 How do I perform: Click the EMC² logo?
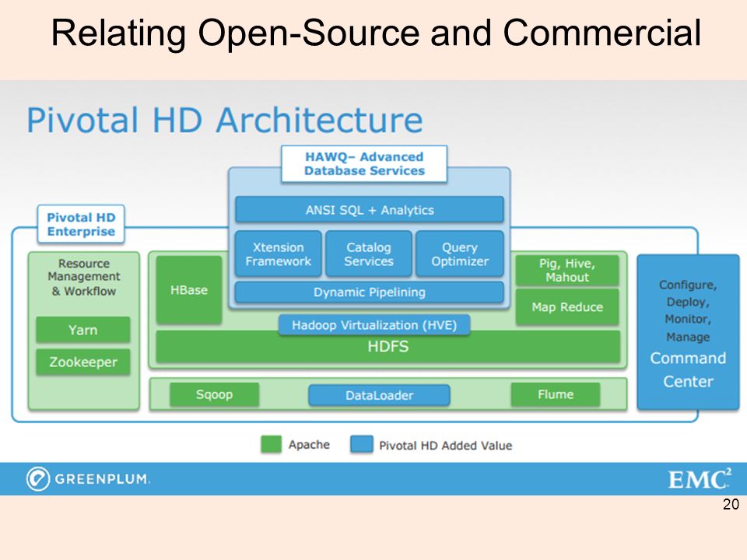click(x=700, y=479)
